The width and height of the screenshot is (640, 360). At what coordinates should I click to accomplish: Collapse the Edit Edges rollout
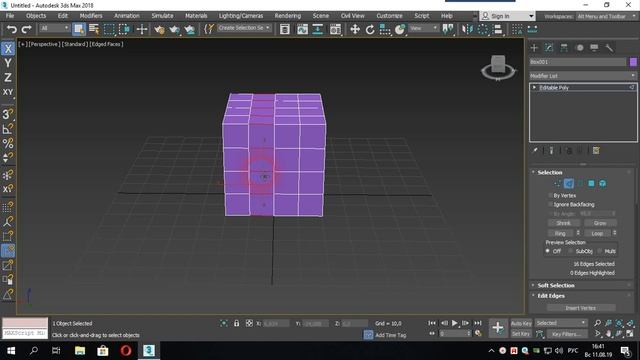551,296
